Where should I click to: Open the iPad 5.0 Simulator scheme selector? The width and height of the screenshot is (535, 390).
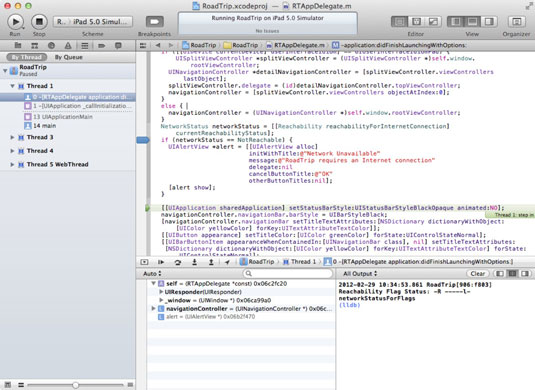pyautogui.click(x=93, y=22)
